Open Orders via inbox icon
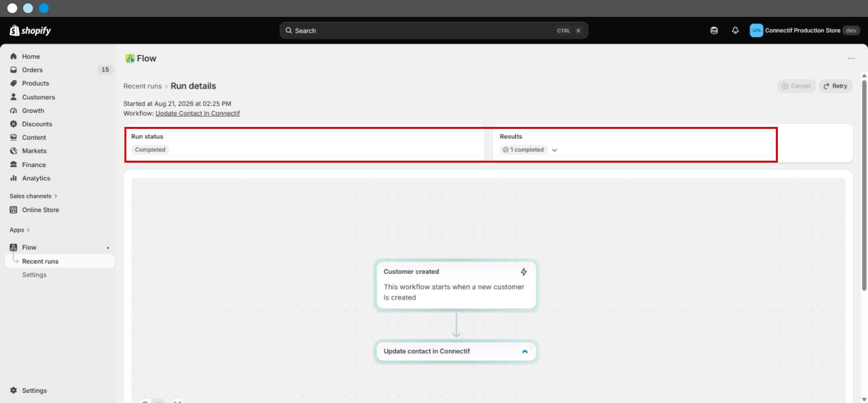Image resolution: width=868 pixels, height=403 pixels. click(14, 70)
